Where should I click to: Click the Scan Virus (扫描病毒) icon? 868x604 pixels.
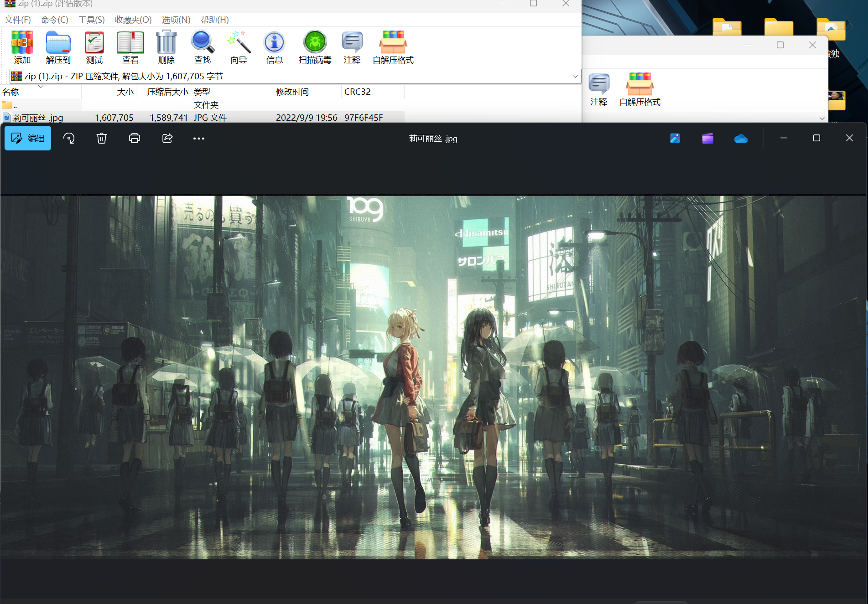click(315, 47)
